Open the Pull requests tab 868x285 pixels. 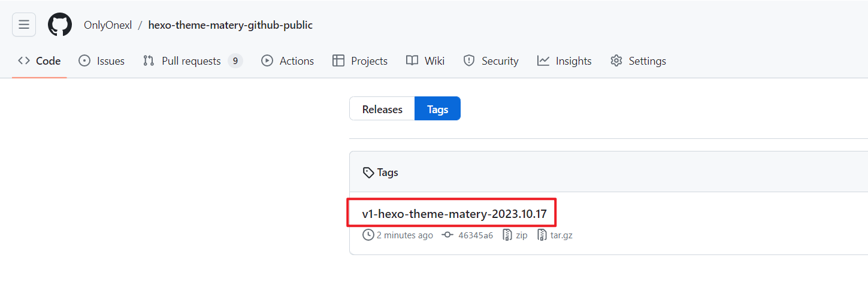click(192, 61)
